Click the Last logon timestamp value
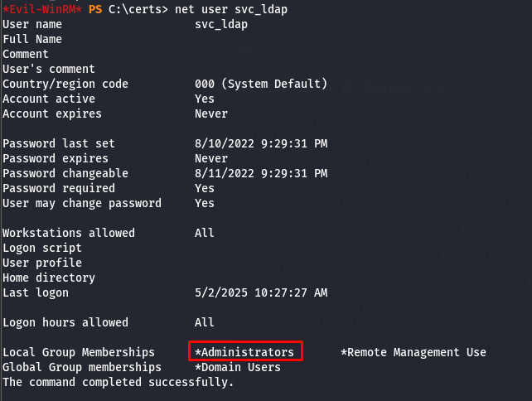 (261, 292)
